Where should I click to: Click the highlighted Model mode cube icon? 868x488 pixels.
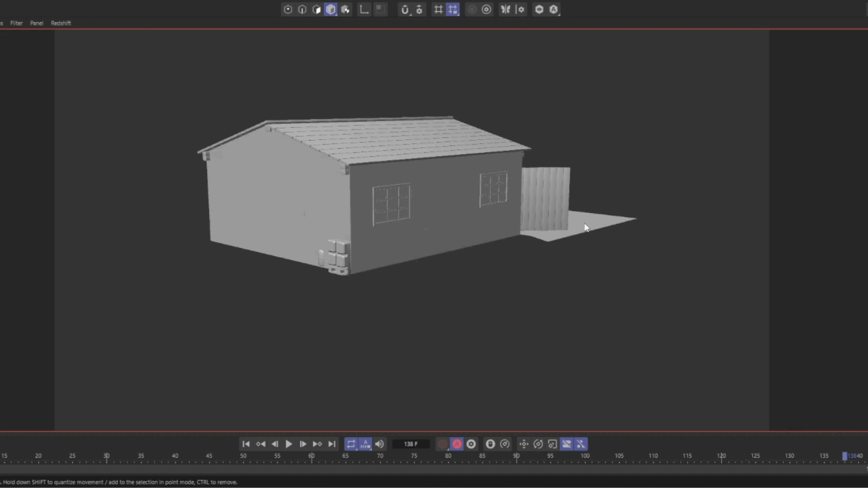tap(331, 9)
